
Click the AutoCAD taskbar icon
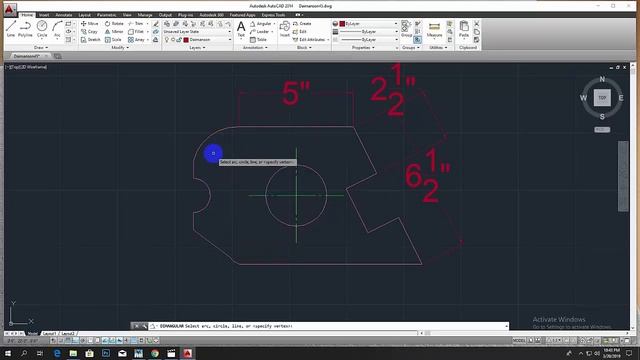click(187, 353)
